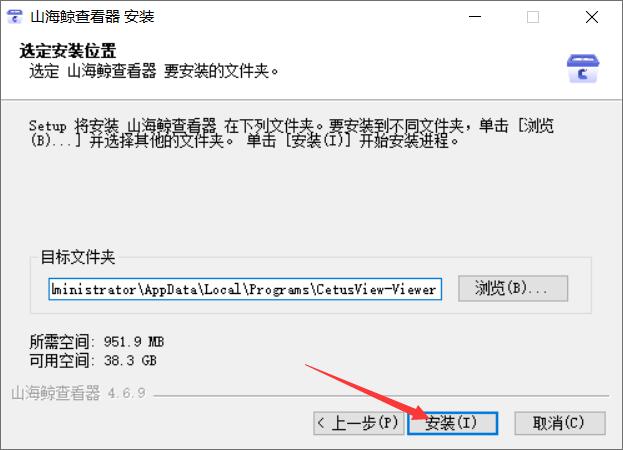Click the window title 山海鲸查看器 安装
623x450 pixels.
coord(92,17)
